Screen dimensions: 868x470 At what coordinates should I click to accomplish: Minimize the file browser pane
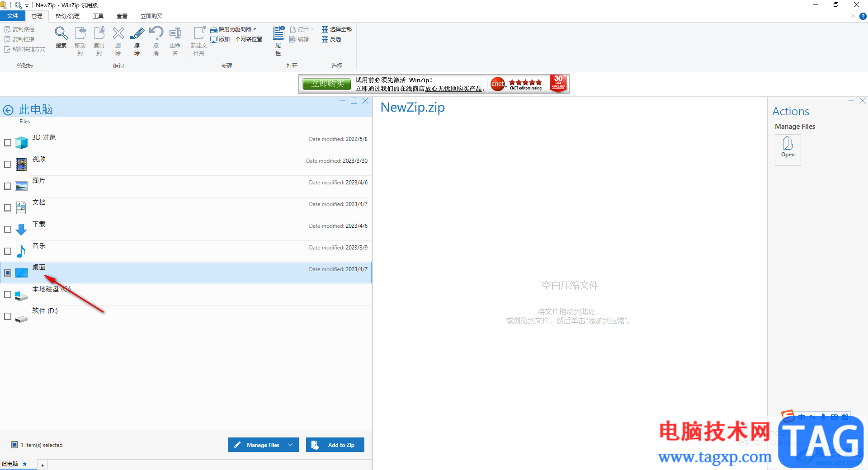click(x=343, y=101)
